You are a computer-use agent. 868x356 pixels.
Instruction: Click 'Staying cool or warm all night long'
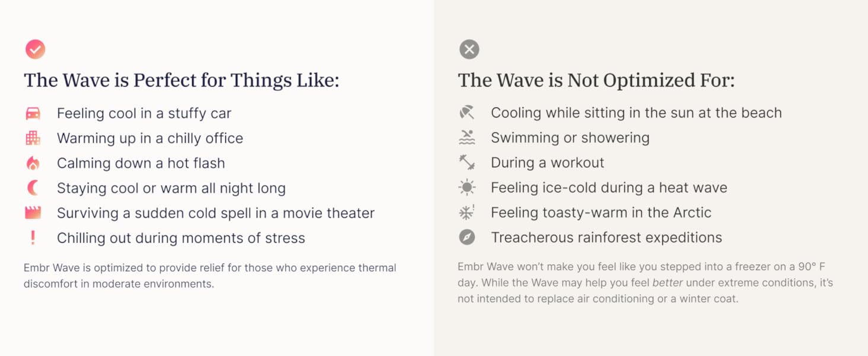171,188
